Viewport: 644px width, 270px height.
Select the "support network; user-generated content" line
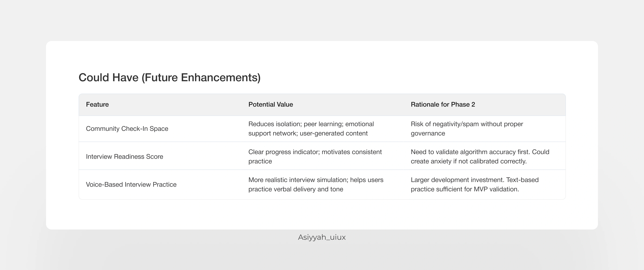click(308, 133)
